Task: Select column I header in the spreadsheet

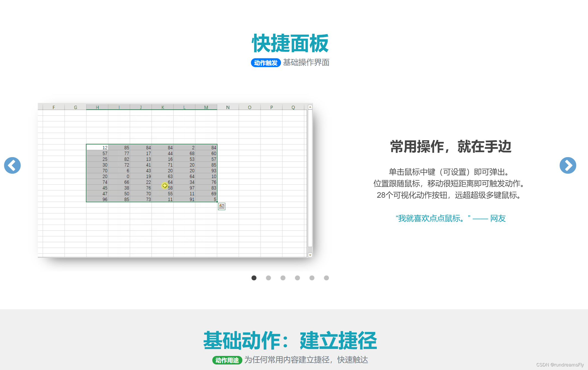Action: point(119,107)
